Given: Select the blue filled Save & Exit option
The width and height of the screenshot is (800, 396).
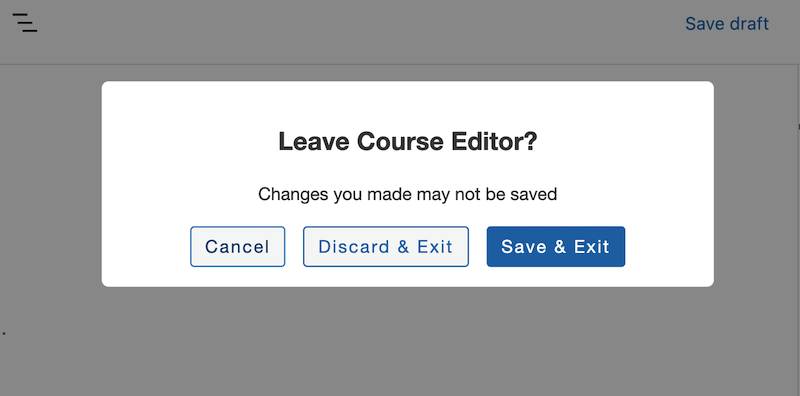Looking at the screenshot, I should coord(556,246).
